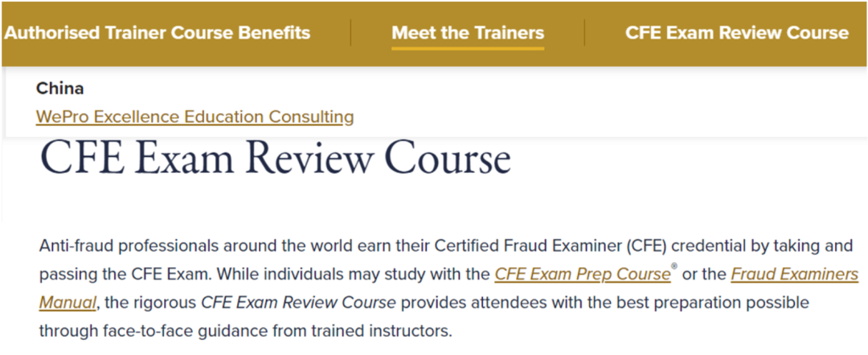Screen dimensions: 868x355
Task: Click divider between Course Benefits and Meet the Trainers
Action: (351, 33)
